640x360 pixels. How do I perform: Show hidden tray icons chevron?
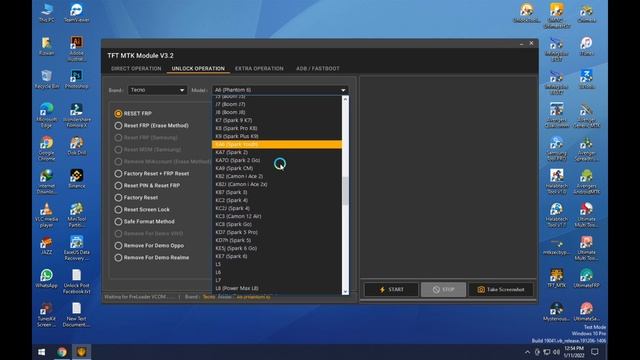point(527,352)
